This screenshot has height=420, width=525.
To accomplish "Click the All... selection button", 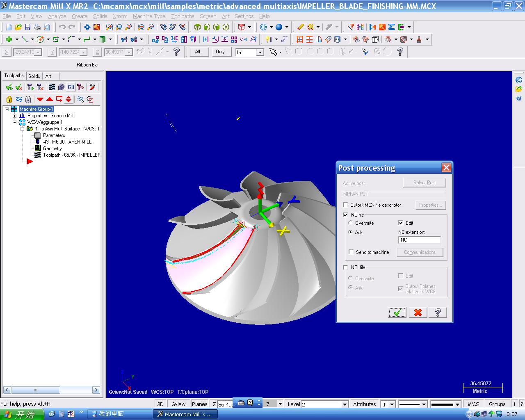I will pyautogui.click(x=199, y=52).
